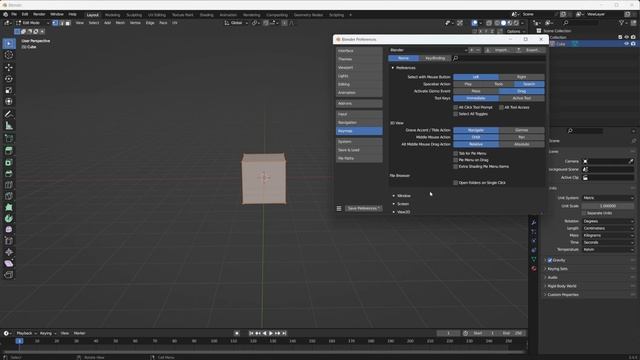The width and height of the screenshot is (640, 360).
Task: Play the animation forward in timeline
Action: click(271, 333)
